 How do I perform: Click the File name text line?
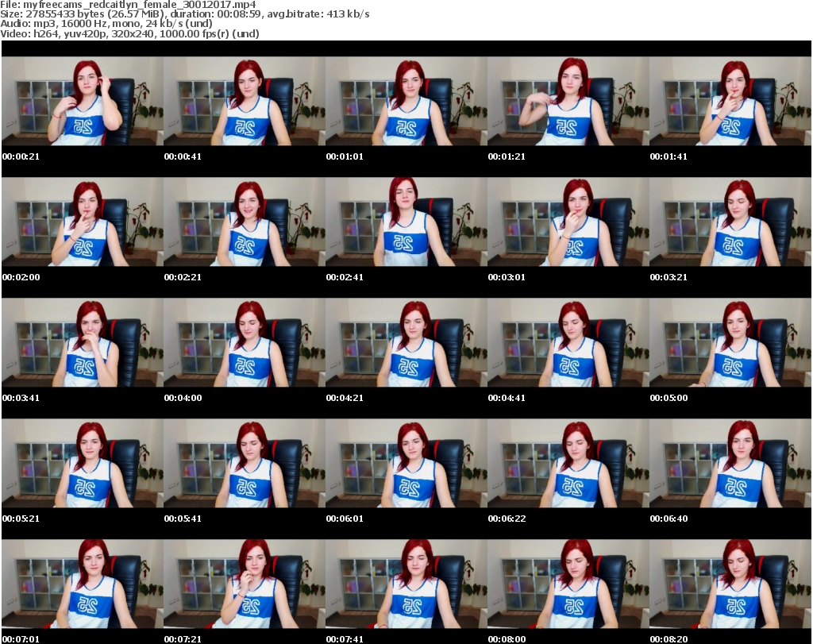point(128,5)
